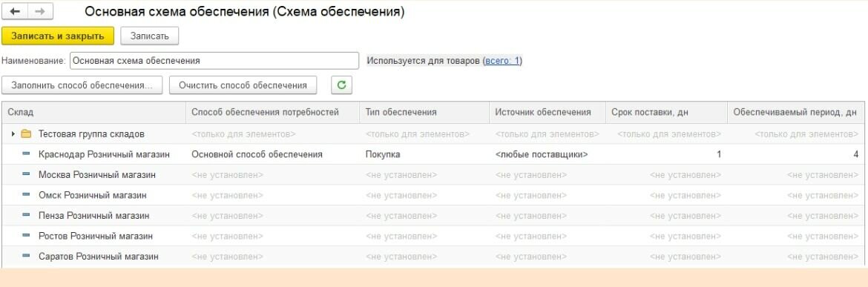This screenshot has height=287, width=868.
Task: Click Способ обеспечения cell in Москва row
Action: click(273, 175)
